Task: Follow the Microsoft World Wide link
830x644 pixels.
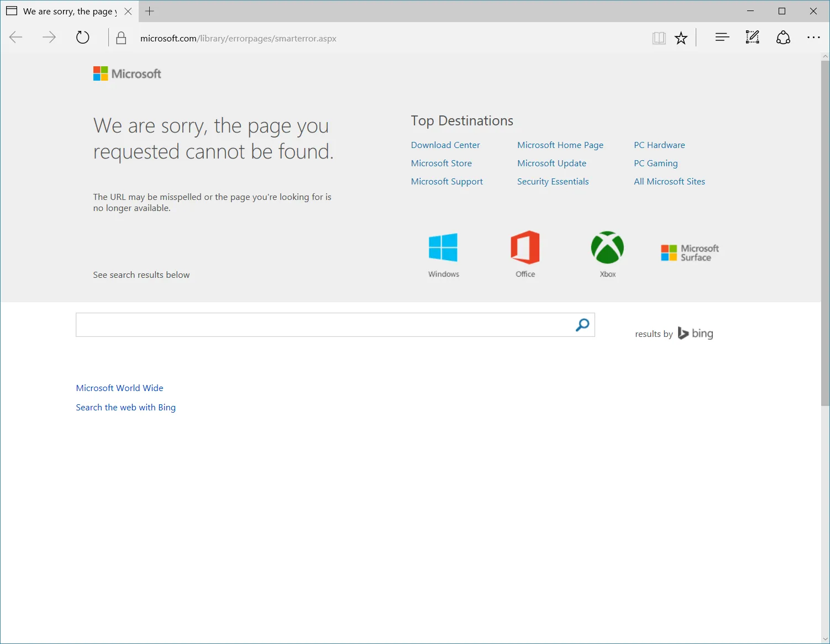Action: point(119,388)
